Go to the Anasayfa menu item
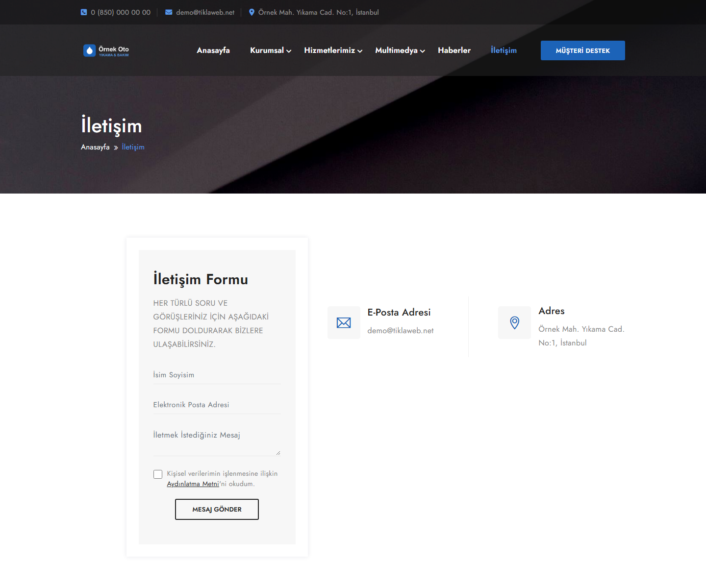706x588 pixels. (213, 50)
